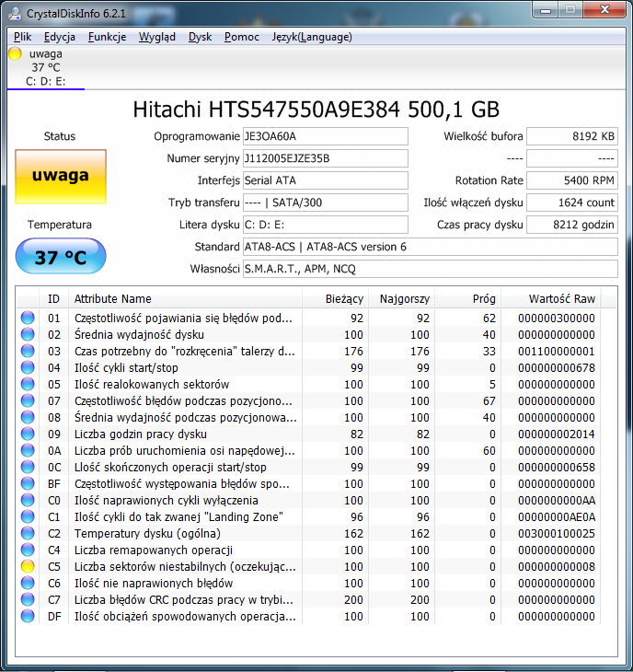Click the yellow uwaga status button
Image resolution: width=633 pixels, height=672 pixels.
pyautogui.click(x=61, y=176)
